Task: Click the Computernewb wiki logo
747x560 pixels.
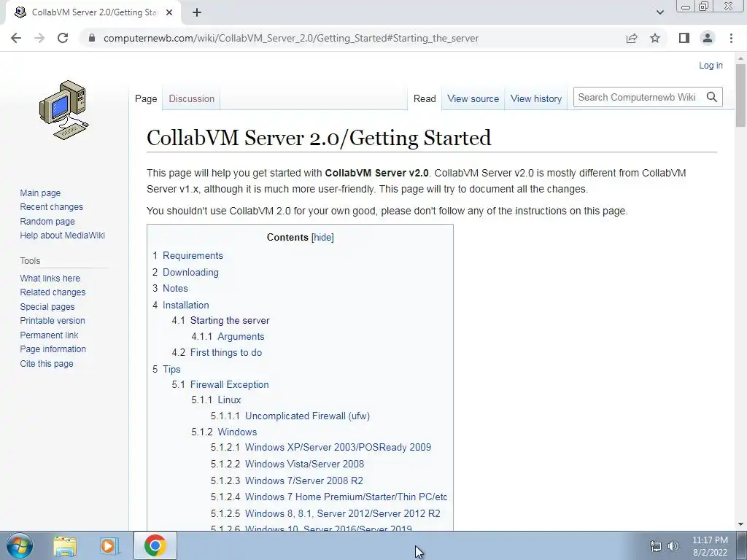Action: pos(64,110)
